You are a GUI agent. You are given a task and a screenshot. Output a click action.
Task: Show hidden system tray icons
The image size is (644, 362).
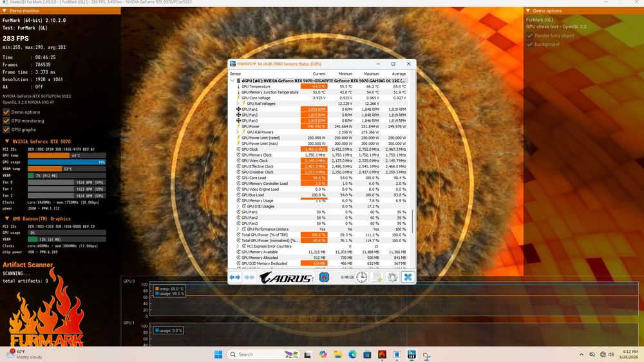click(x=581, y=354)
